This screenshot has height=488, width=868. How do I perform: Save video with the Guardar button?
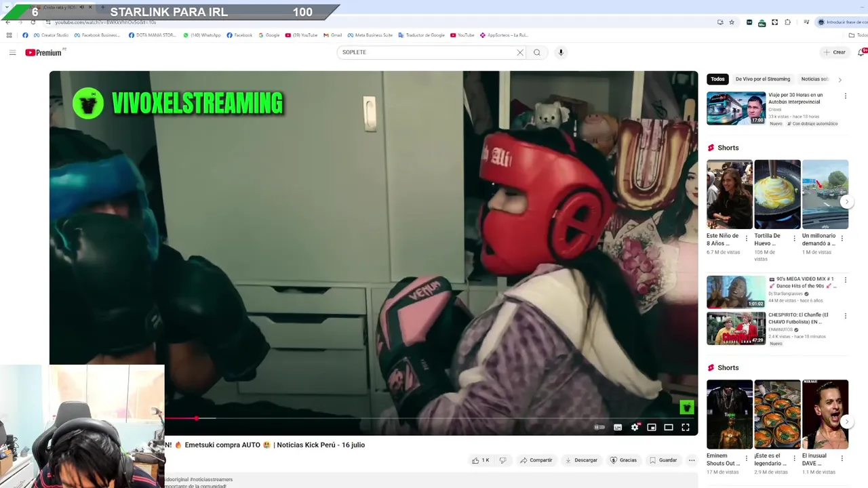[x=663, y=460]
